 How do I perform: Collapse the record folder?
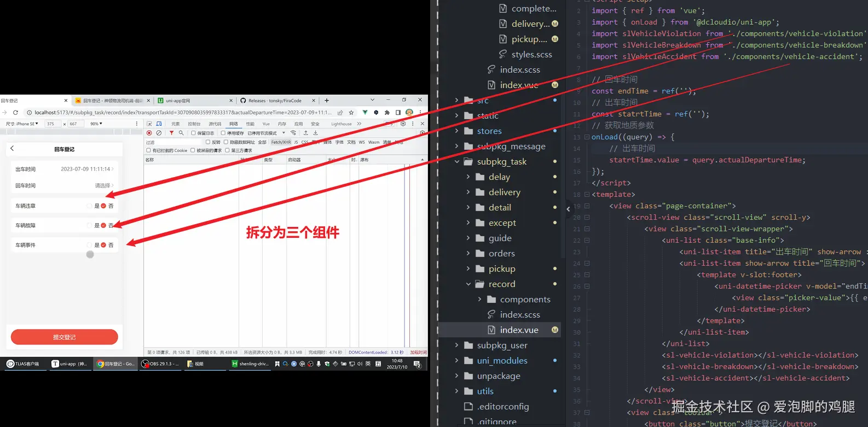click(x=468, y=284)
